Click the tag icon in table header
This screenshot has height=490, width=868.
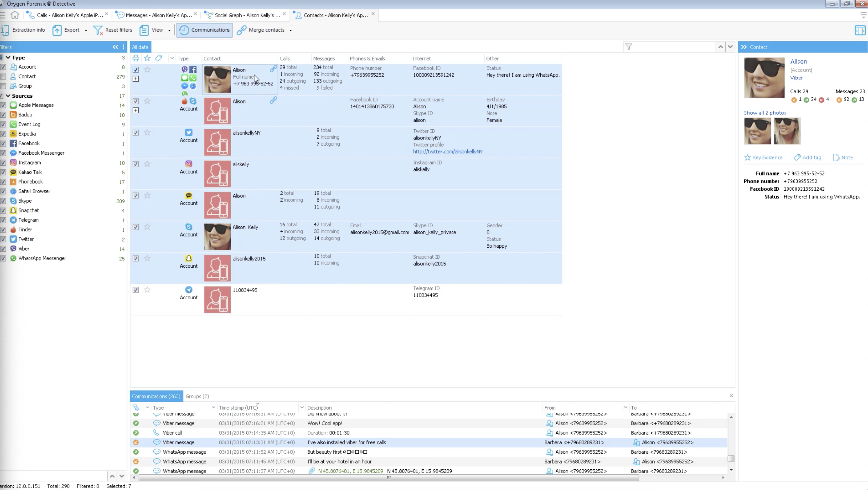coord(158,58)
